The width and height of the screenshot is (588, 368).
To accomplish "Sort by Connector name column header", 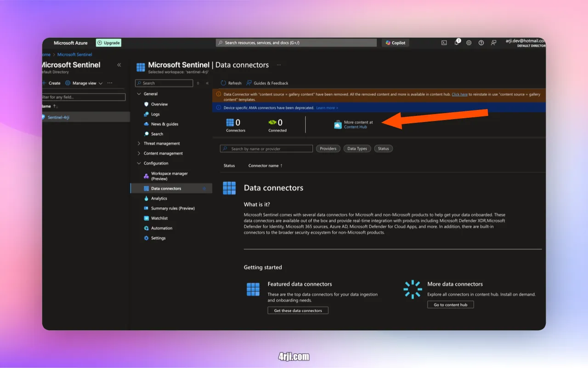I will (265, 166).
